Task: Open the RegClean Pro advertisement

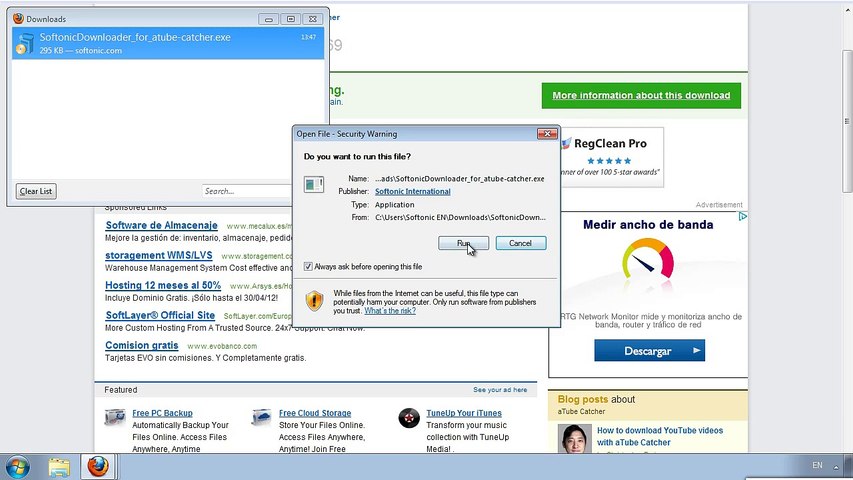Action: click(612, 157)
